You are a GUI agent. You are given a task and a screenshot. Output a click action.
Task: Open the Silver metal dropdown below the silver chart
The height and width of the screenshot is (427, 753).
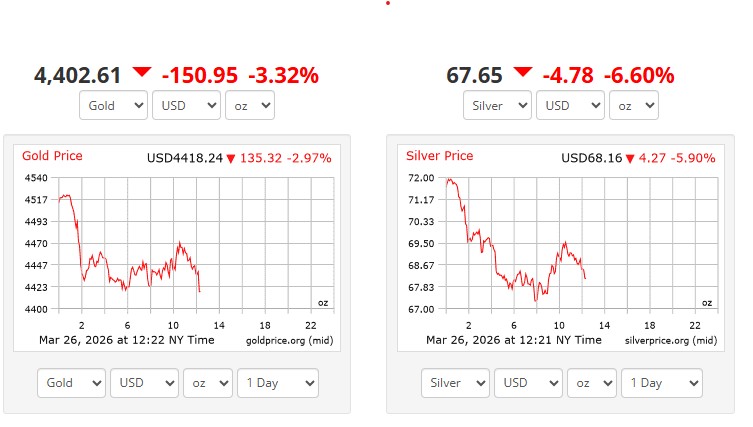(x=456, y=383)
